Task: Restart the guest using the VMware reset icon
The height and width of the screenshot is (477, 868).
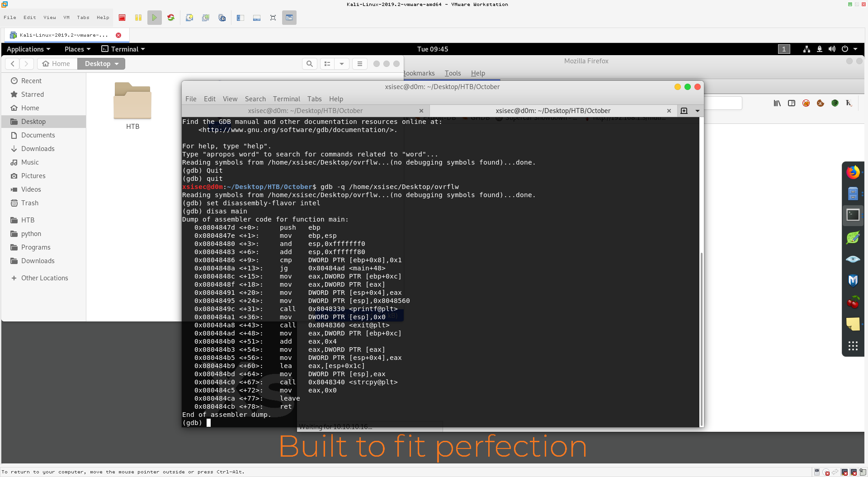Action: [x=171, y=18]
